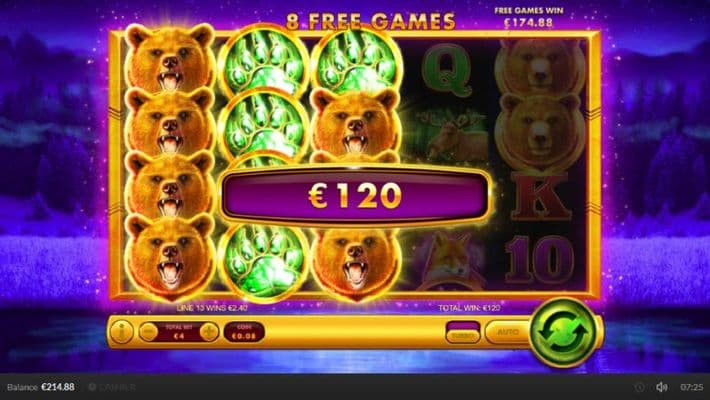The image size is (710, 400).
Task: Click the purple 10 symbol on reel five
Action: click(x=539, y=260)
